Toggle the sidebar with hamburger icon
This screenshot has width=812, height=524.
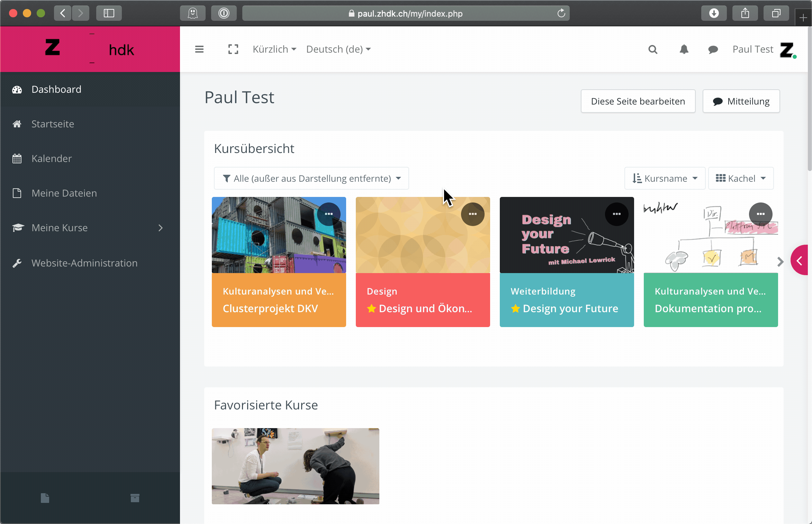[x=199, y=49]
